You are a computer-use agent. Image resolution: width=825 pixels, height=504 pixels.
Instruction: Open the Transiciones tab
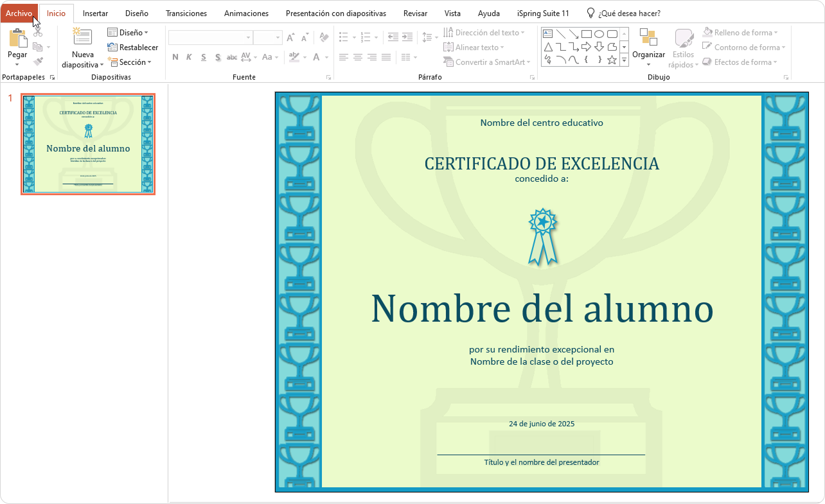tap(186, 13)
